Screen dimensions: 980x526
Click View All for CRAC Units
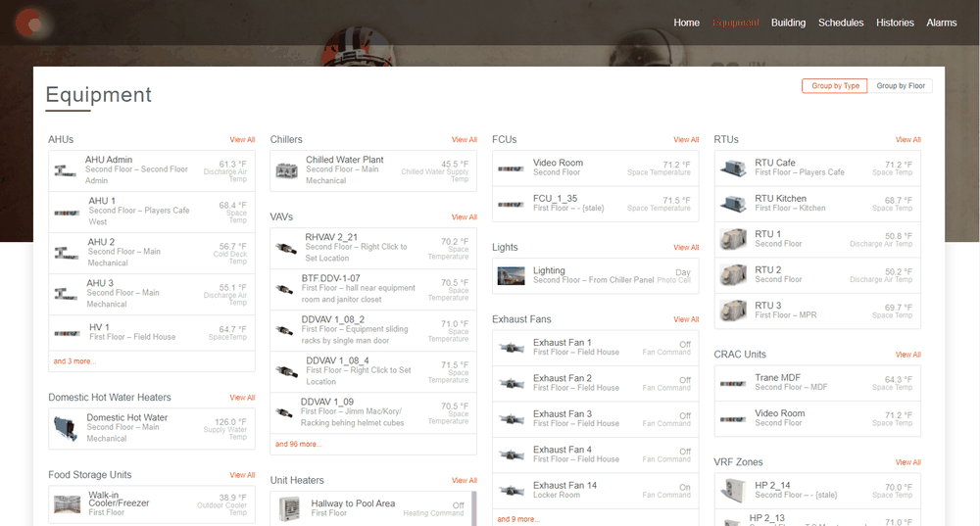pyautogui.click(x=907, y=355)
